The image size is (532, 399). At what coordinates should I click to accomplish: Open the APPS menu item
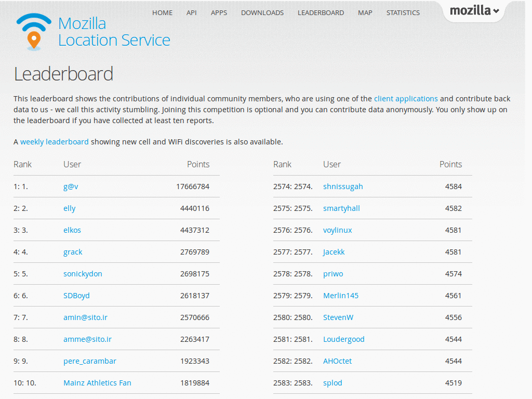[219, 13]
